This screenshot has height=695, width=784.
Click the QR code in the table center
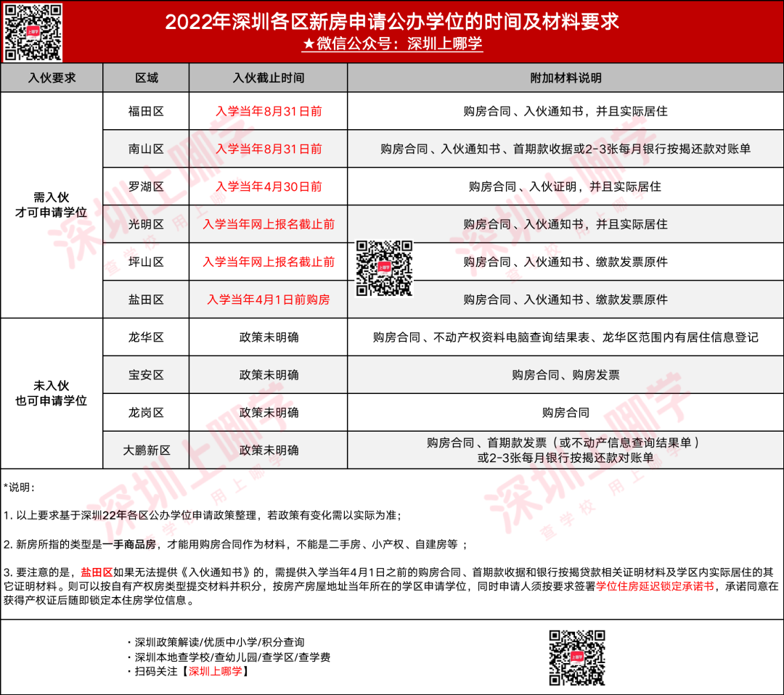click(384, 268)
